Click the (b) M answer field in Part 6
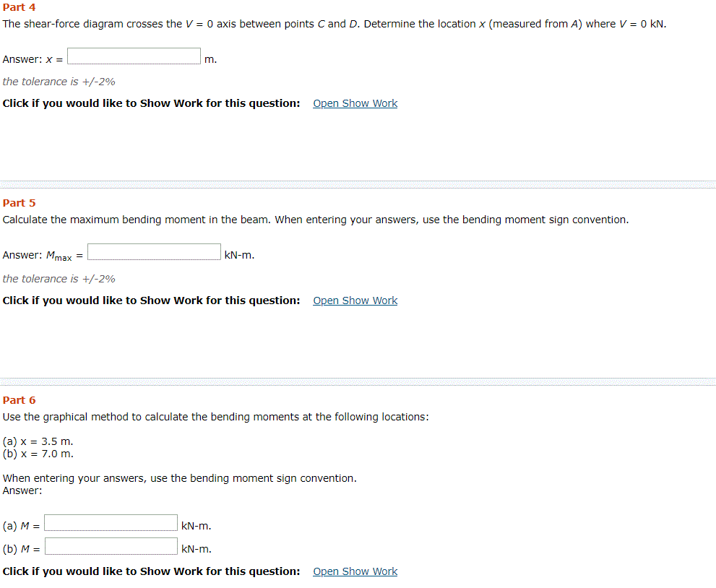Image resolution: width=716 pixels, height=588 pixels. pos(111,545)
